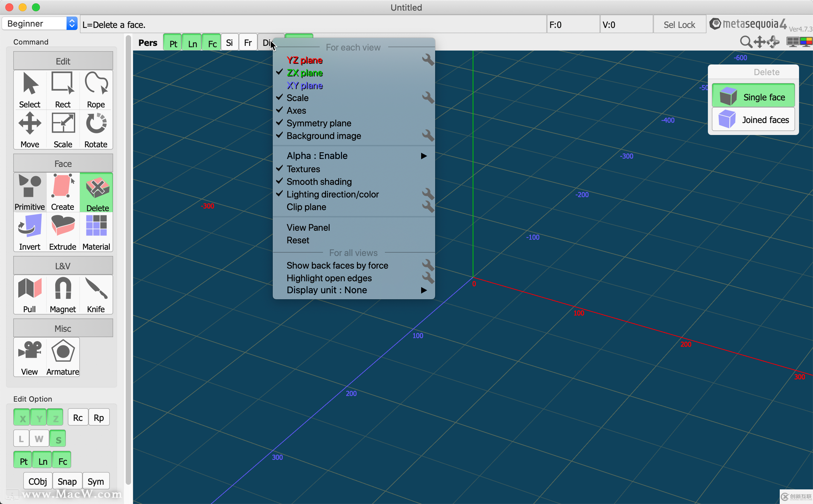Toggle Ln in Edit Option panel
The width and height of the screenshot is (813, 504).
pyautogui.click(x=43, y=460)
